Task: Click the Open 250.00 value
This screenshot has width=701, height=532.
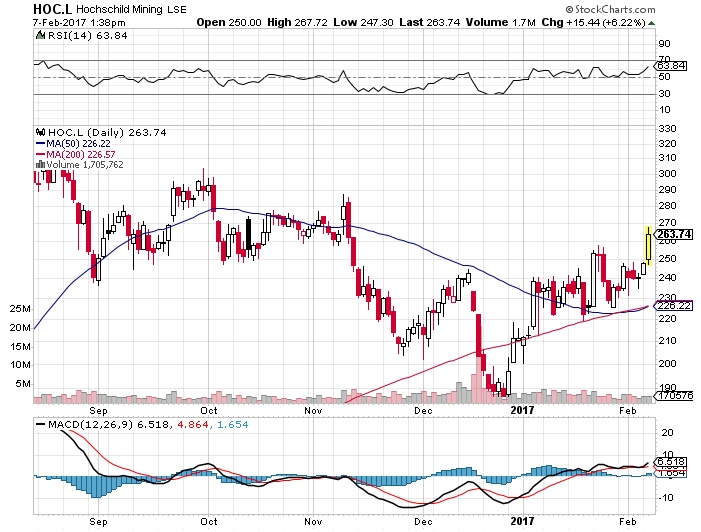Action: pyautogui.click(x=229, y=22)
